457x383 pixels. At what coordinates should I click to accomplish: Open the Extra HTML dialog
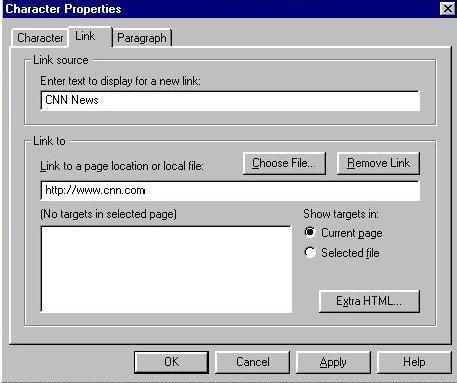(x=369, y=301)
